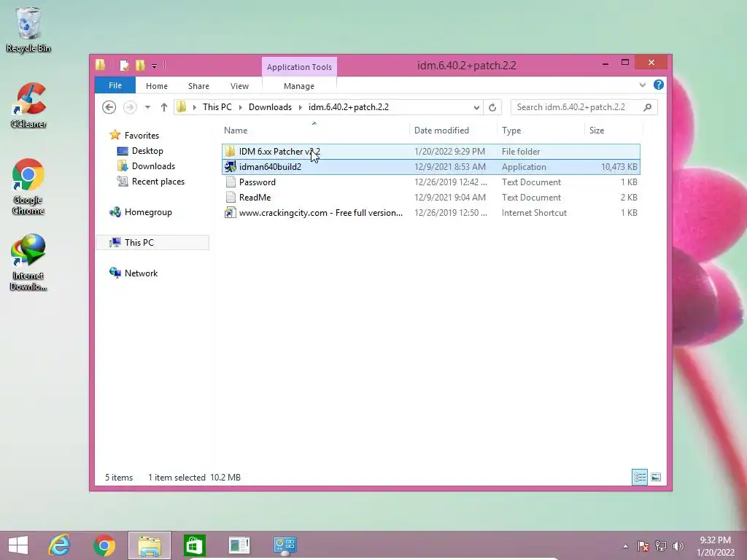Image resolution: width=747 pixels, height=560 pixels.
Task: Show the taskbar clock and date
Action: pos(715,546)
